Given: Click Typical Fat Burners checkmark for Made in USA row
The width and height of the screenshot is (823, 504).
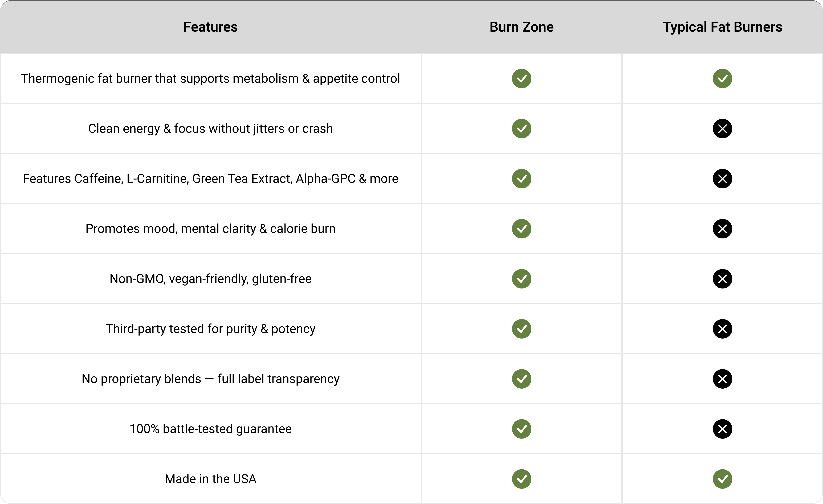Looking at the screenshot, I should [722, 479].
